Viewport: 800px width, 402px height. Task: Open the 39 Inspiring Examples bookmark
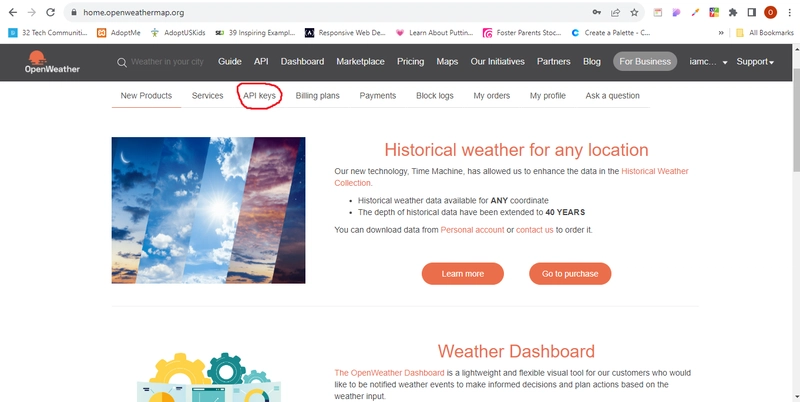[x=255, y=33]
